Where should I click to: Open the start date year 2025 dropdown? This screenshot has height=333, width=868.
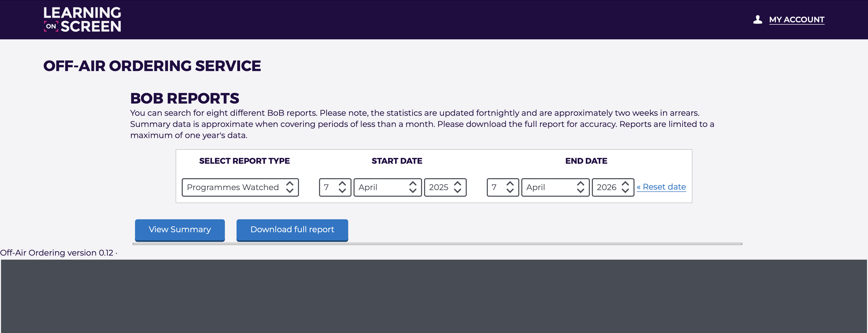click(445, 187)
